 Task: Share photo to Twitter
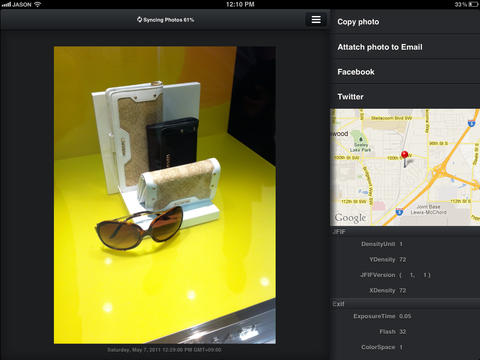[405, 97]
